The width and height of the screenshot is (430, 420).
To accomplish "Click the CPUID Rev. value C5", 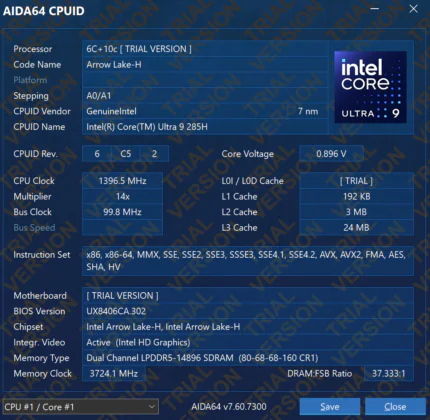I will coord(125,154).
